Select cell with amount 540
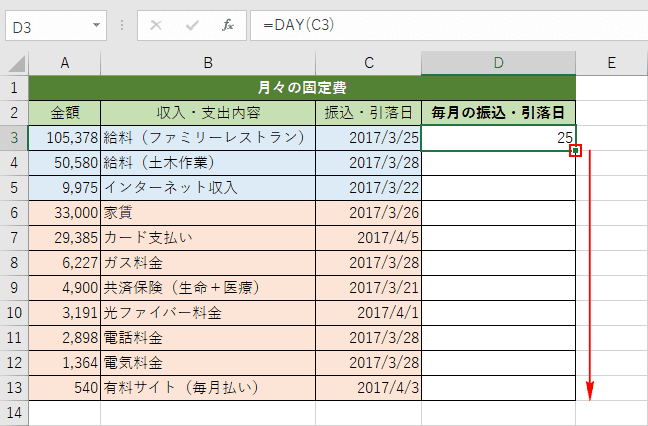The height and width of the screenshot is (426, 648). coord(64,388)
